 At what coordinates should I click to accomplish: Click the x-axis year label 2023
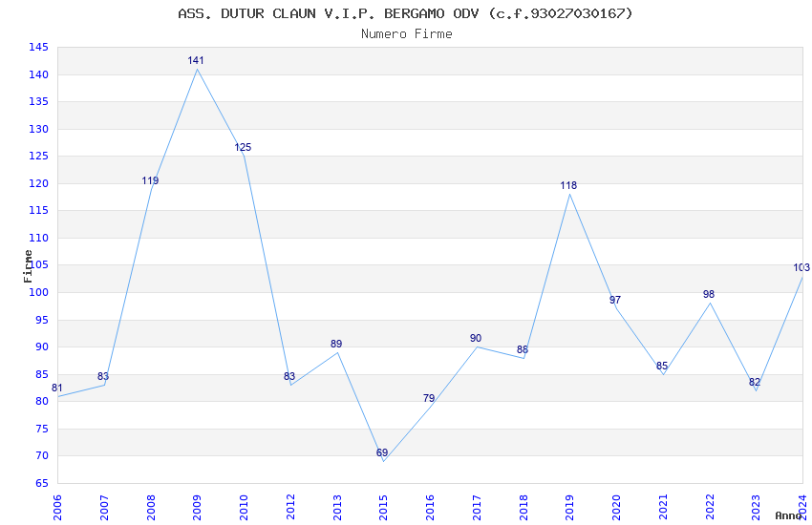tap(757, 508)
